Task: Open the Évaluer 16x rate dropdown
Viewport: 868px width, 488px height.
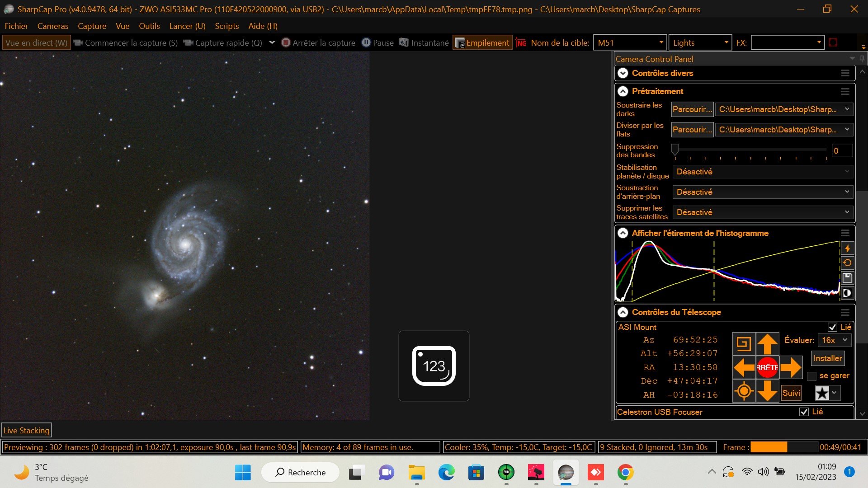Action: coord(835,340)
